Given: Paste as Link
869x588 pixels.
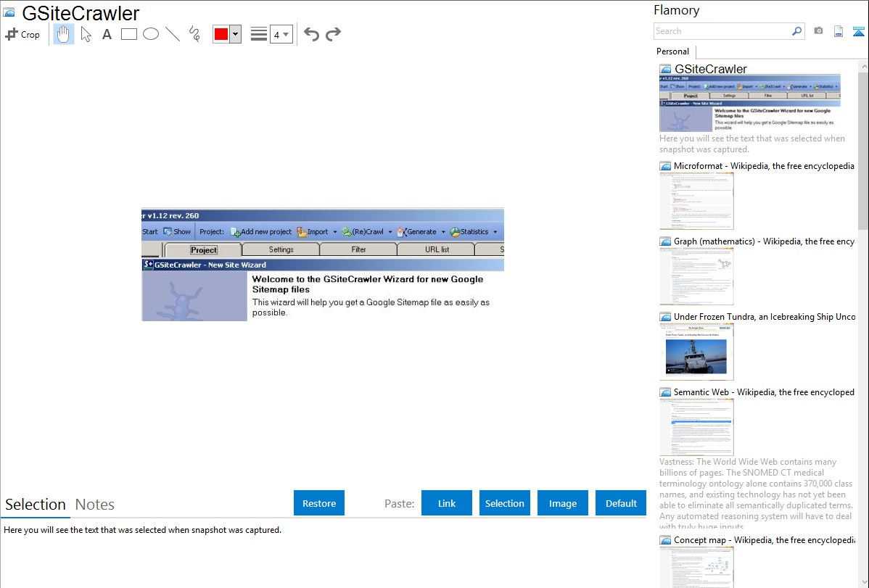Looking at the screenshot, I should (x=447, y=502).
